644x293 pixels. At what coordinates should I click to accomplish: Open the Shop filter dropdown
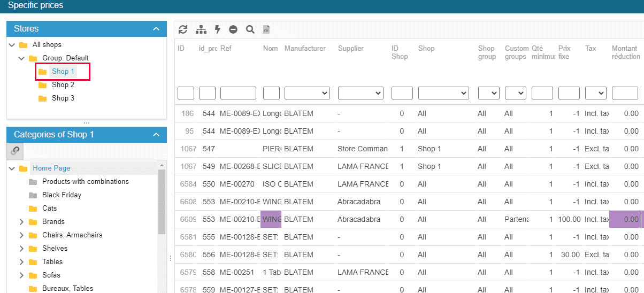(443, 94)
